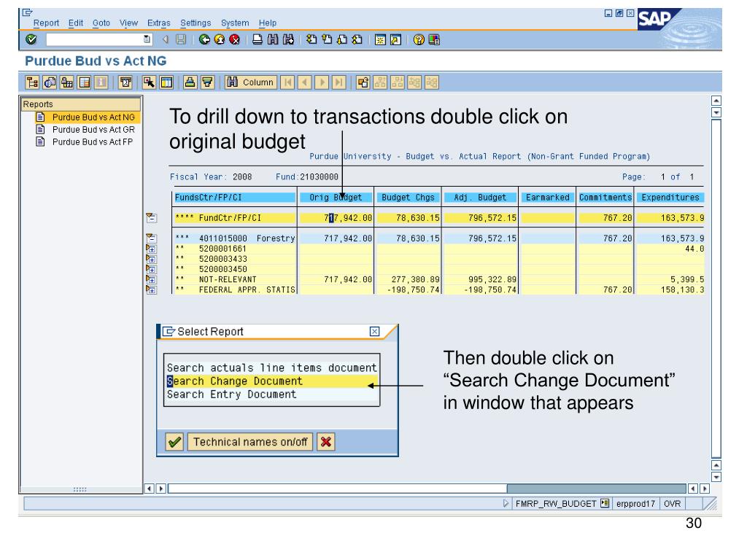Toggle OVR overwrite mode in status bar
Image resolution: width=747 pixels, height=560 pixels.
point(672,503)
